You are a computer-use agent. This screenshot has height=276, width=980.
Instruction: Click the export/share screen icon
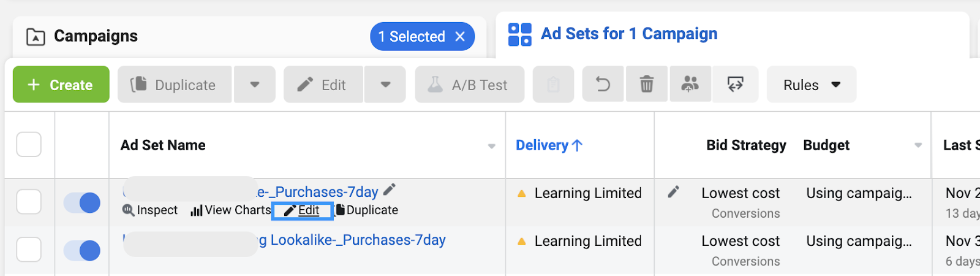[x=735, y=85]
